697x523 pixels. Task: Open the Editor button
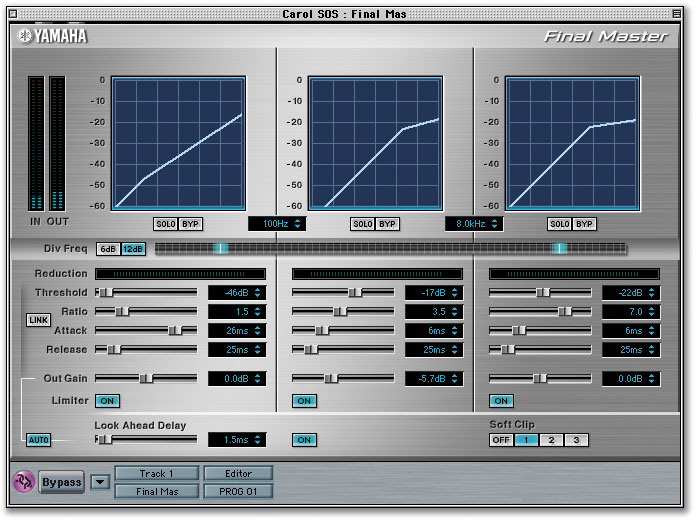pyautogui.click(x=238, y=474)
